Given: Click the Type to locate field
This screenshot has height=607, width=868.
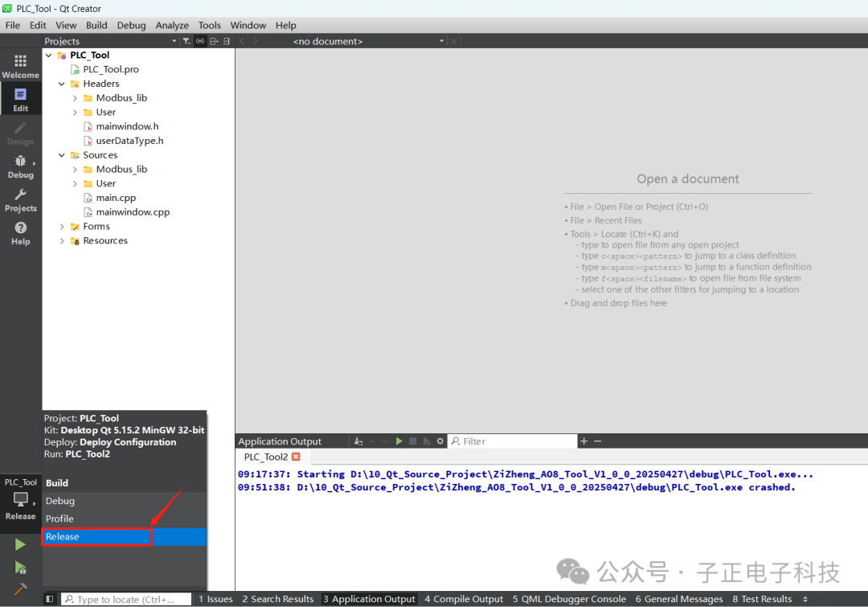Looking at the screenshot, I should [126, 599].
